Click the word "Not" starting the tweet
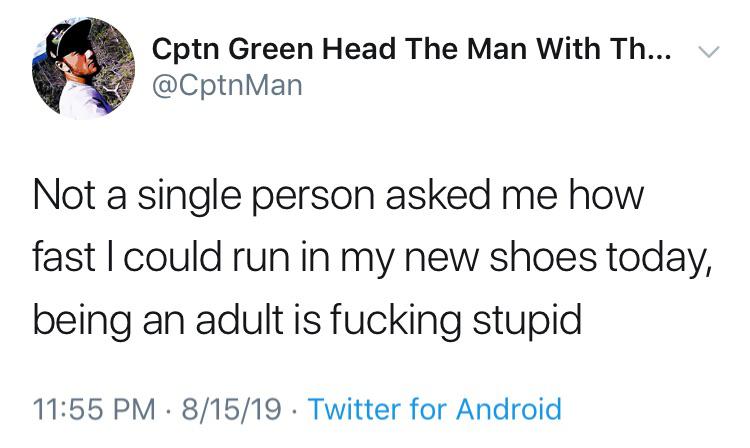The height and width of the screenshot is (448, 750). coord(62,198)
